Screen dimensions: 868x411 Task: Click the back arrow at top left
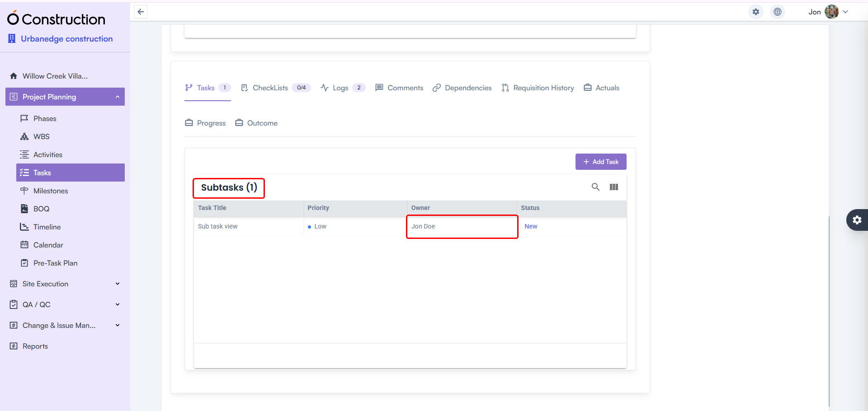click(140, 12)
